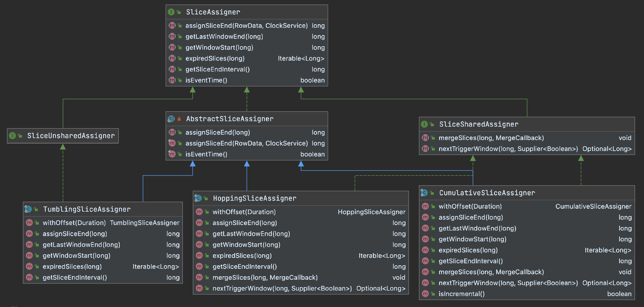644x307 pixels.
Task: Click getSliceEndInterval() in HoppingSliceAssigner
Action: 244,267
